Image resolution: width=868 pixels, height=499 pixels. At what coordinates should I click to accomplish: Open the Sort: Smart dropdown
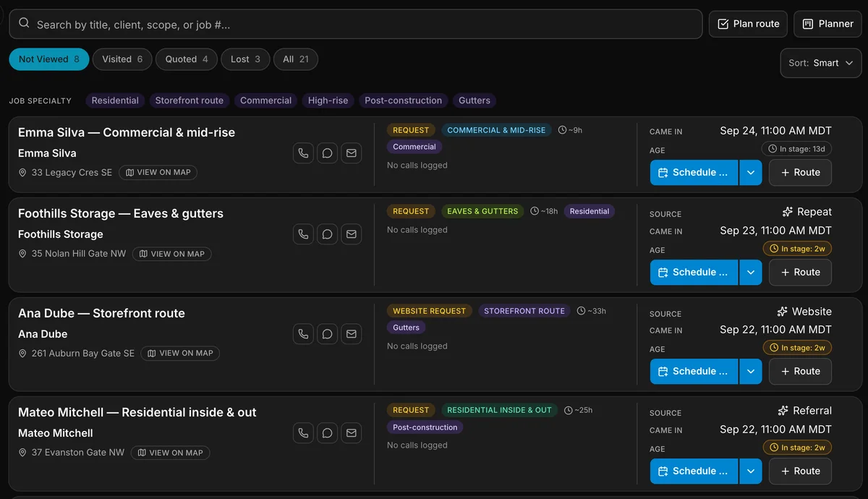pos(821,63)
